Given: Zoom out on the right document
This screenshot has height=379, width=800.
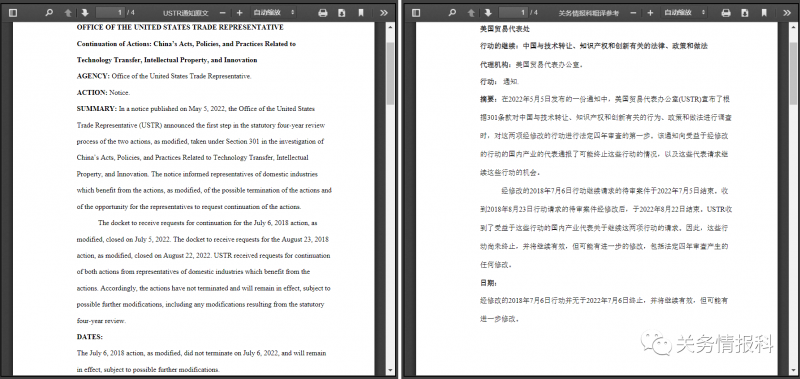Looking at the screenshot, I should (x=633, y=13).
